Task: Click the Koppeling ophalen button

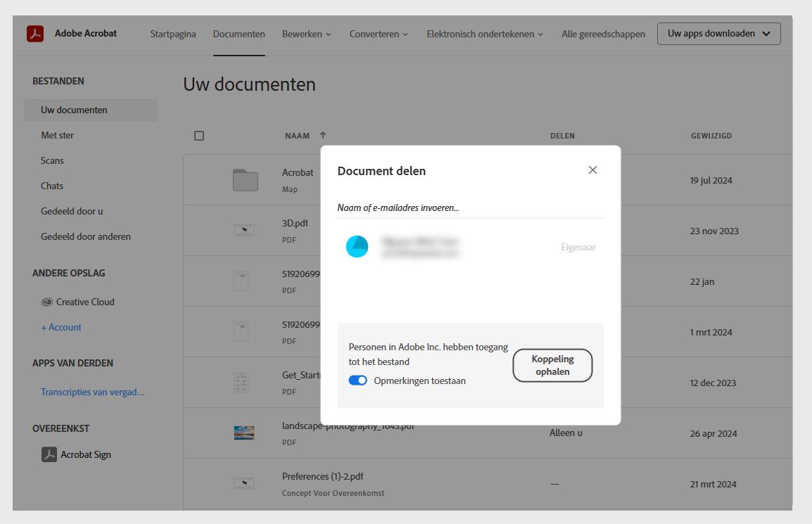Action: click(x=552, y=365)
